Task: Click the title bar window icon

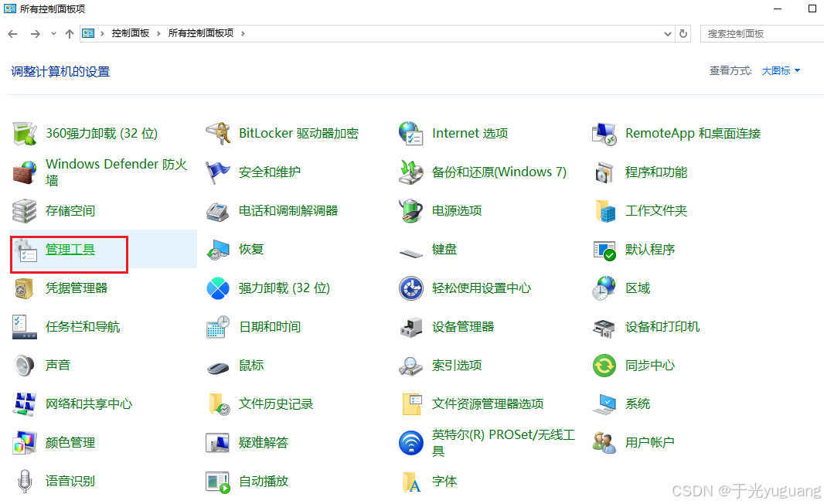Action: 10,9
